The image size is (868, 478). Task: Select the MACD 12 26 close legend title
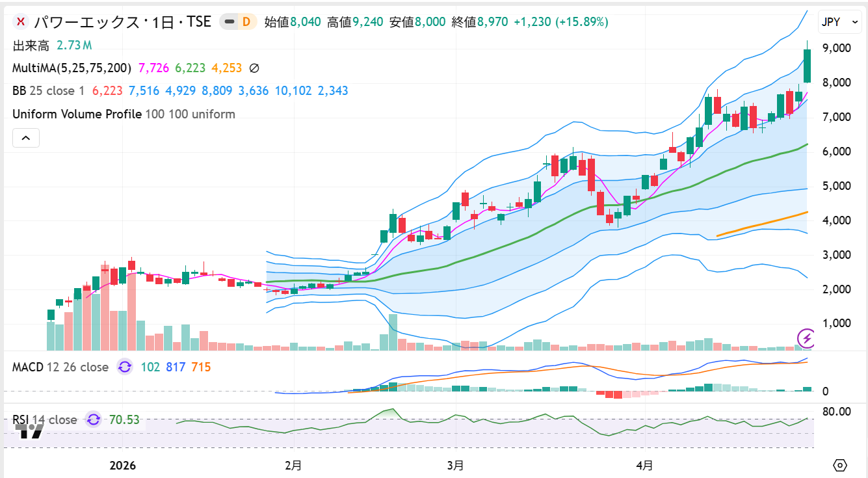tap(60, 367)
